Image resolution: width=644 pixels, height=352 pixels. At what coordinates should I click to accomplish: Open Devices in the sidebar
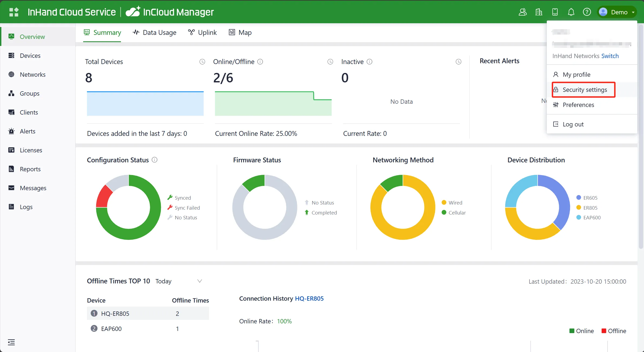coord(38,55)
